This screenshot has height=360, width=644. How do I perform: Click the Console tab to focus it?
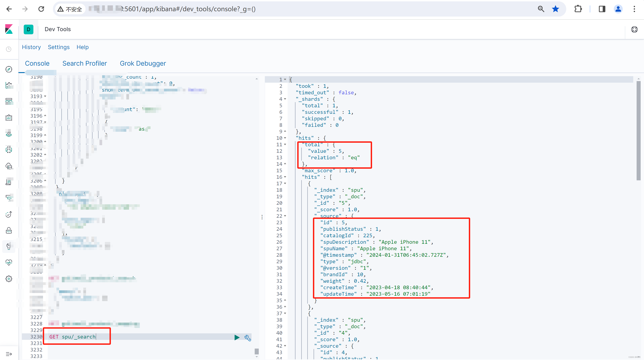37,63
